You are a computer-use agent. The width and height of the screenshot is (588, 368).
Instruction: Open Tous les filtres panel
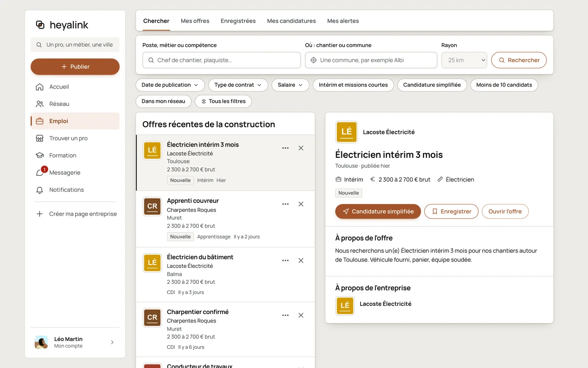click(x=223, y=101)
